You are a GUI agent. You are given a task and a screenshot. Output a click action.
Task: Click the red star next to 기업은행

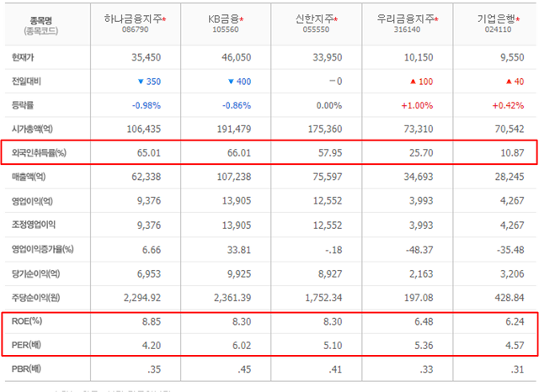[518, 19]
